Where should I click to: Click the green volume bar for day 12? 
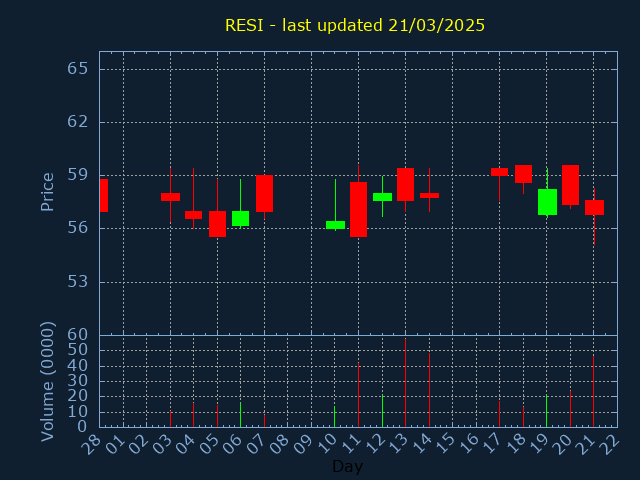pyautogui.click(x=382, y=411)
